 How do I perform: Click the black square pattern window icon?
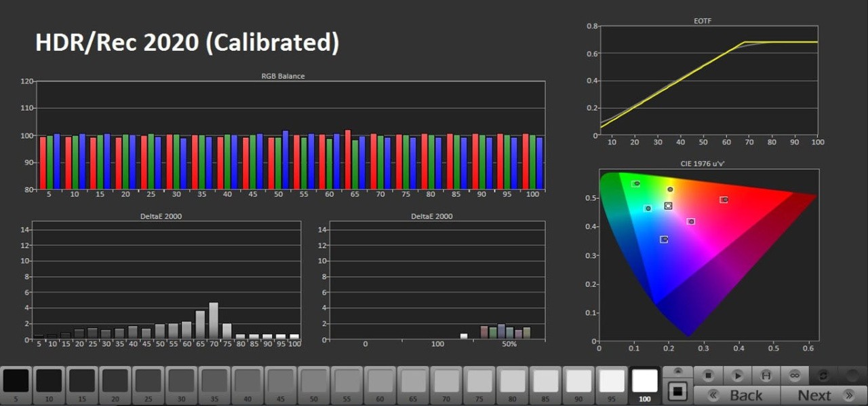677,392
